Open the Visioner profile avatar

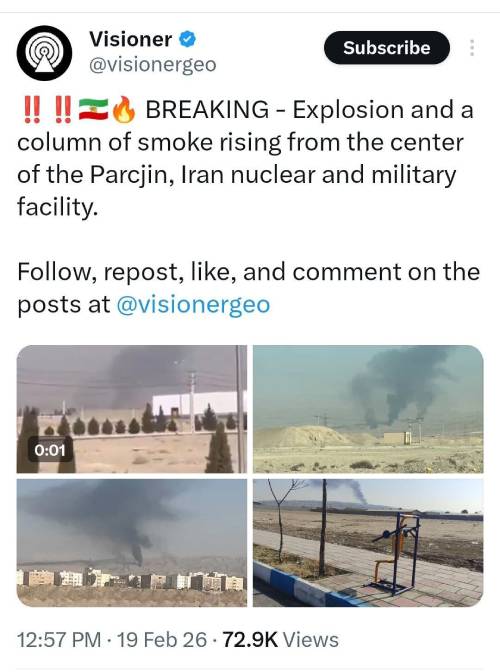coord(44,53)
